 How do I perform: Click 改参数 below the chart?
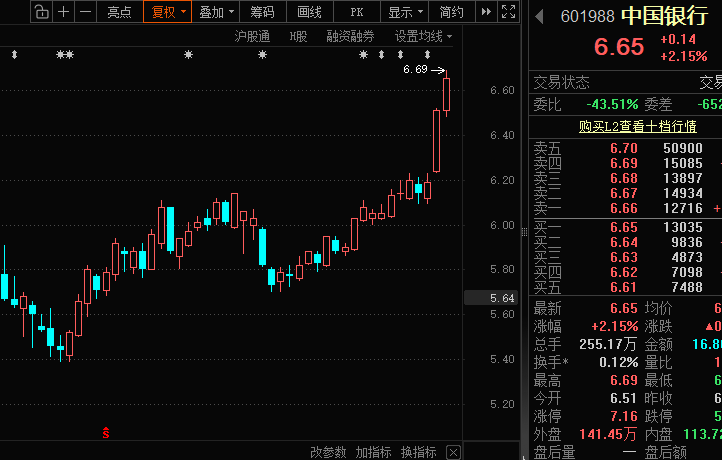click(x=328, y=452)
